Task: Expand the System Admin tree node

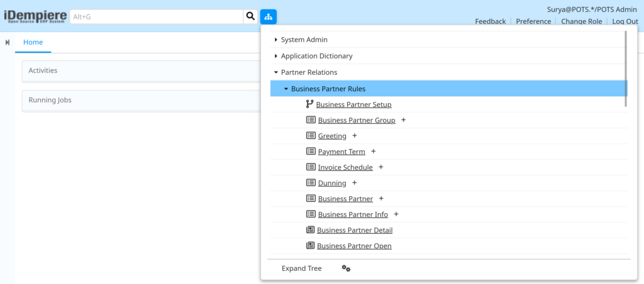Action: point(276,40)
